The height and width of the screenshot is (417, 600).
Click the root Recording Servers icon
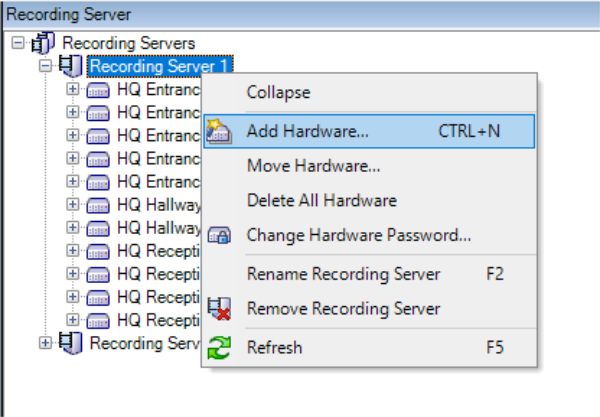pyautogui.click(x=43, y=43)
